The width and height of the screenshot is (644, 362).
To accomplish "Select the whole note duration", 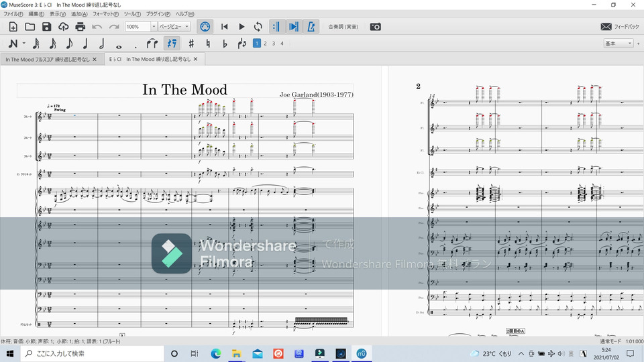I will [119, 46].
